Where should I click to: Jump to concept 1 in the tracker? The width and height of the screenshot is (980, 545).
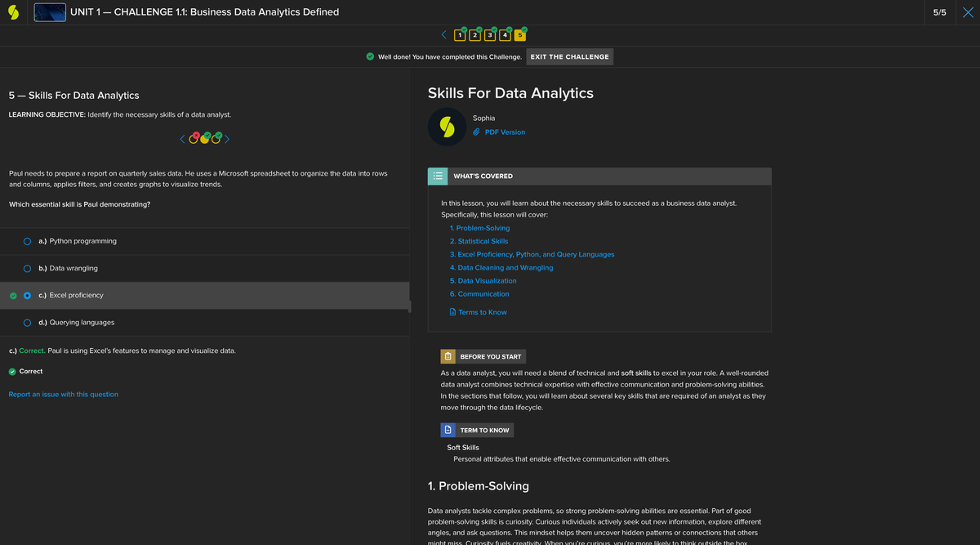click(x=460, y=35)
